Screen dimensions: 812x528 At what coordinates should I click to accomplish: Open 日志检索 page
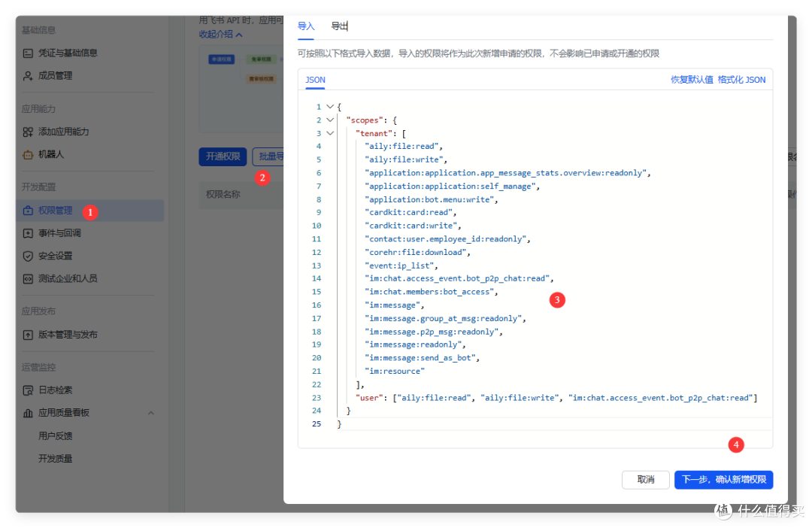point(56,390)
